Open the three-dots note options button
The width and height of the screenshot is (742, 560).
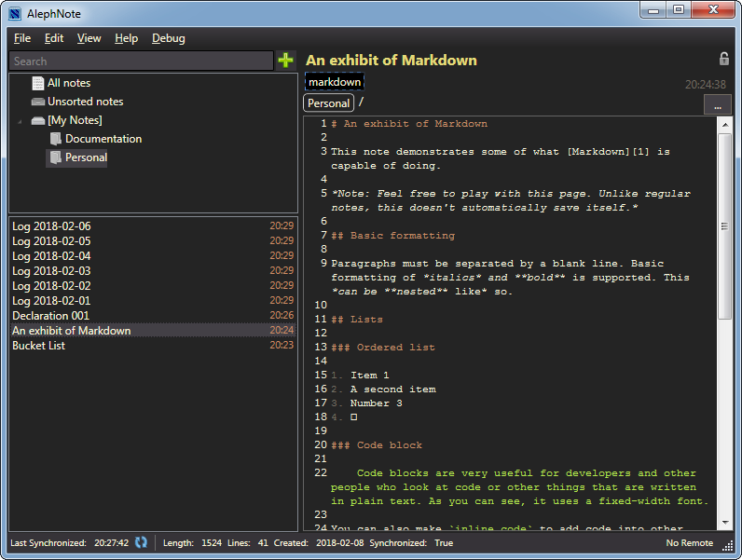click(717, 106)
